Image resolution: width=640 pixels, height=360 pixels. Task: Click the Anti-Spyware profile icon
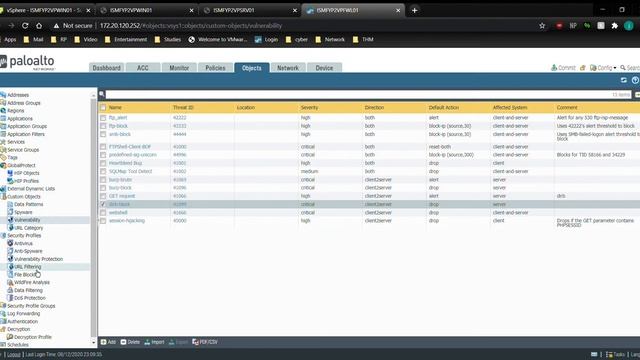click(x=10, y=251)
